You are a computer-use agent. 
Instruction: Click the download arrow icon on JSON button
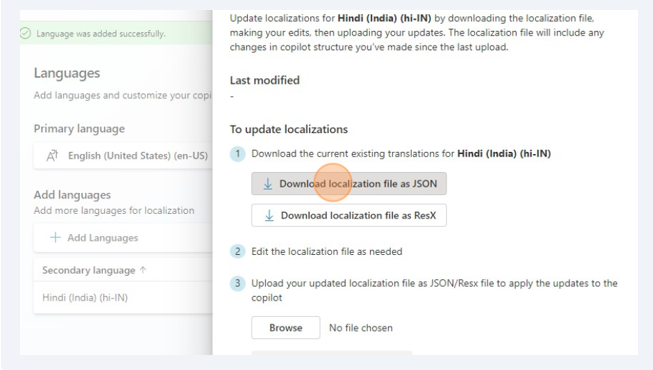tap(268, 184)
